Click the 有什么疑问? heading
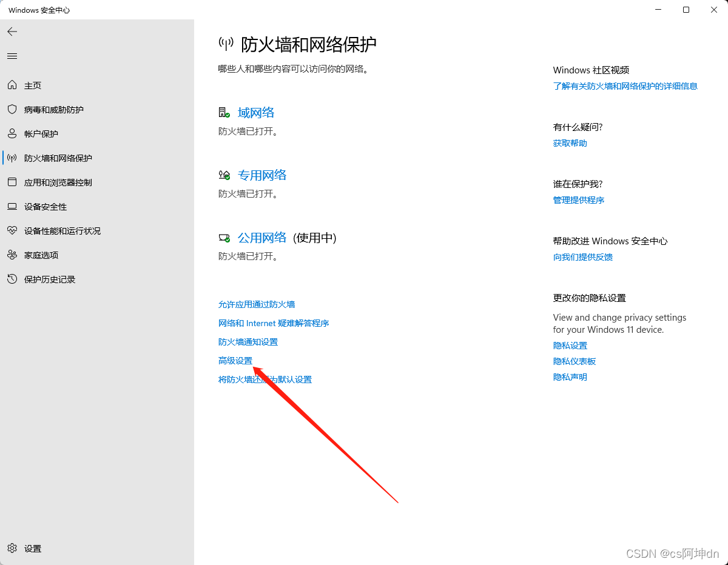The height and width of the screenshot is (565, 728). tap(578, 127)
